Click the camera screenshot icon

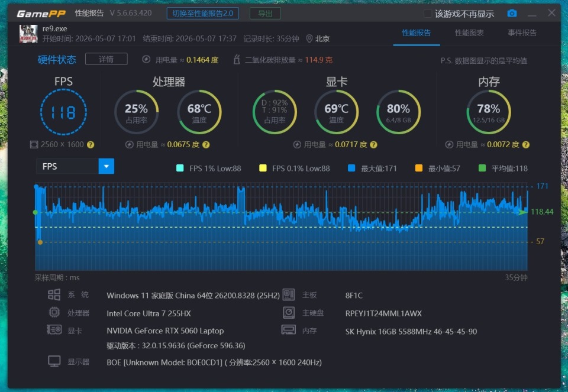coord(512,14)
